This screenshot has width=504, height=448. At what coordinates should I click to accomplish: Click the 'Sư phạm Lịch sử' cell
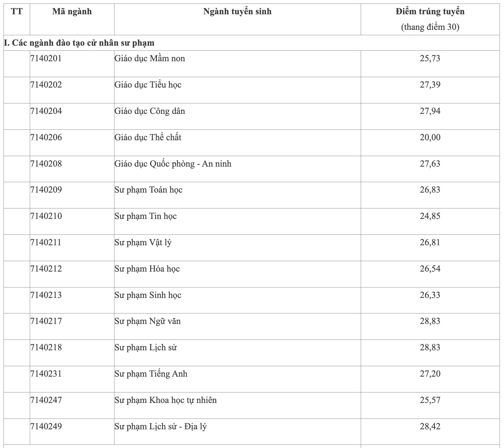[145, 348]
